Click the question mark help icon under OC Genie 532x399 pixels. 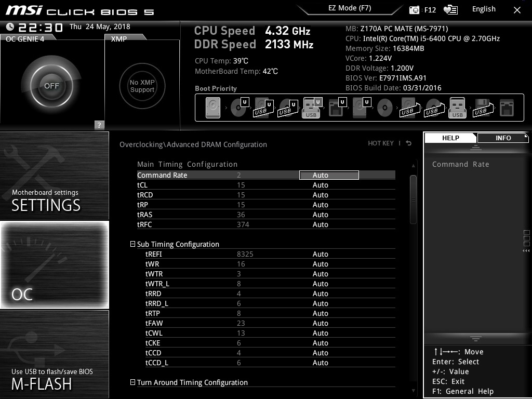click(99, 125)
